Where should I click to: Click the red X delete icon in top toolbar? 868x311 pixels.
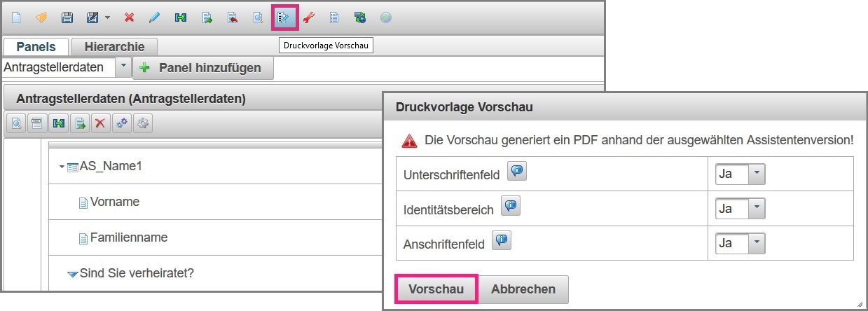pos(129,18)
